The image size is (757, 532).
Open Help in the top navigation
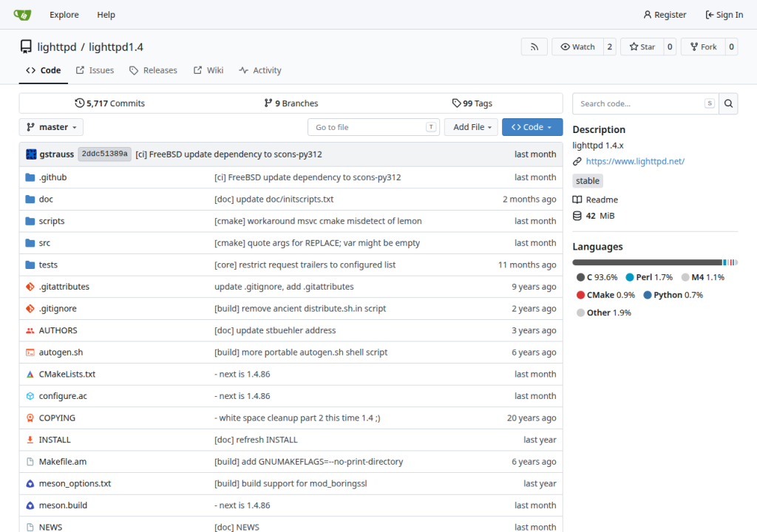(x=106, y=15)
